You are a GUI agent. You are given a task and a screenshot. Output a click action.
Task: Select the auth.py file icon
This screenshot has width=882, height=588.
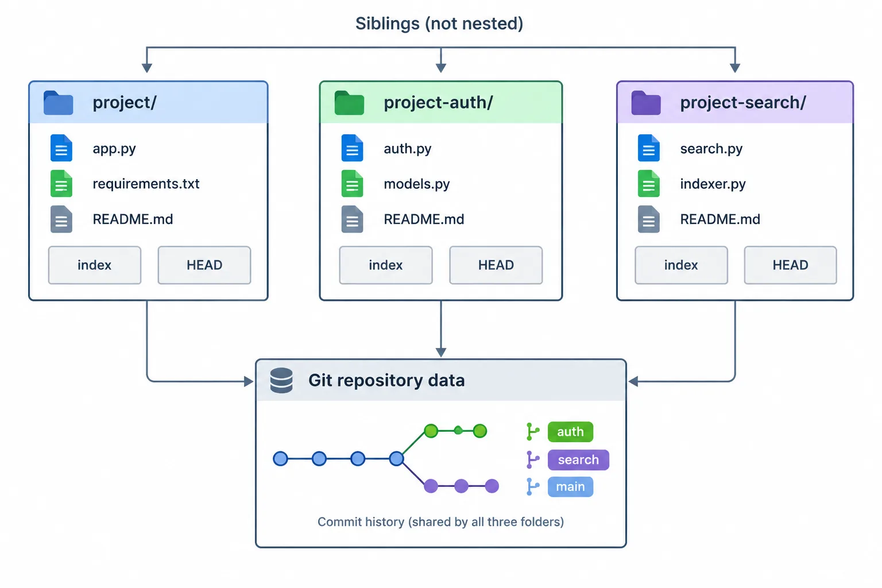[x=353, y=148]
